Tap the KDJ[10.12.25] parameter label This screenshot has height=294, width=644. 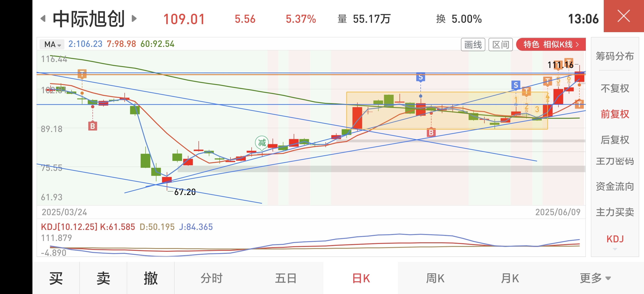click(x=69, y=227)
